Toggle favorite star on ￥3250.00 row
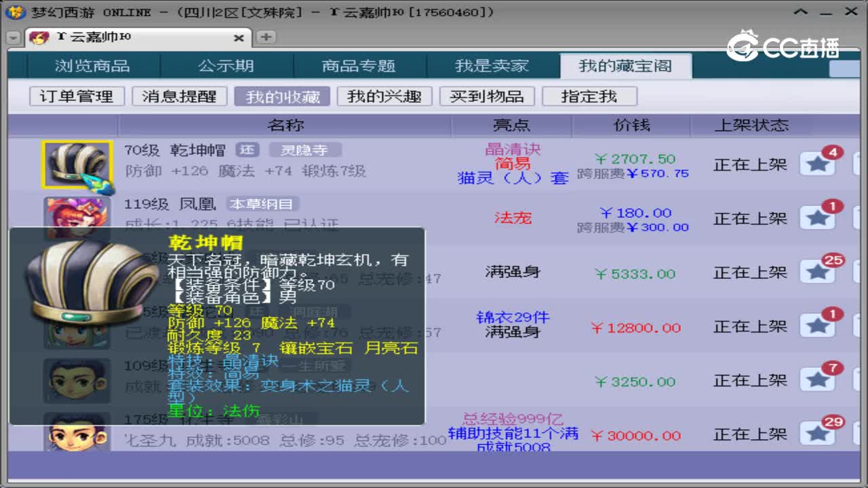 818,380
